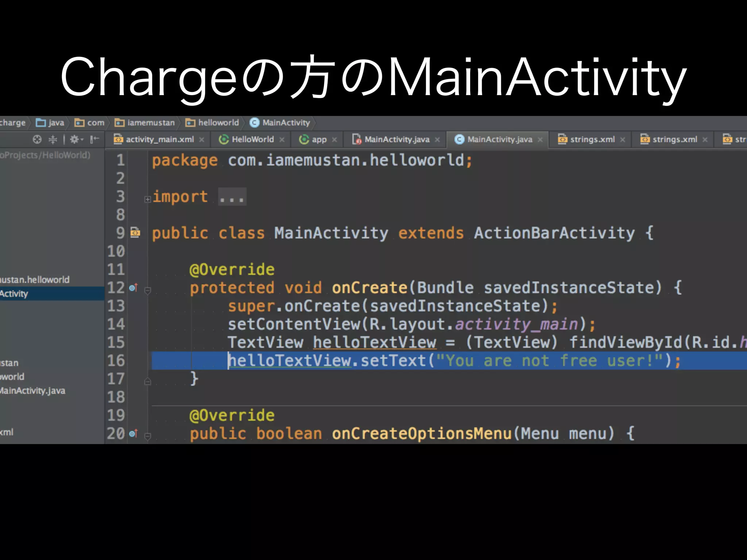747x560 pixels.
Task: Close the active MainActivity.java tab
Action: [x=540, y=140]
